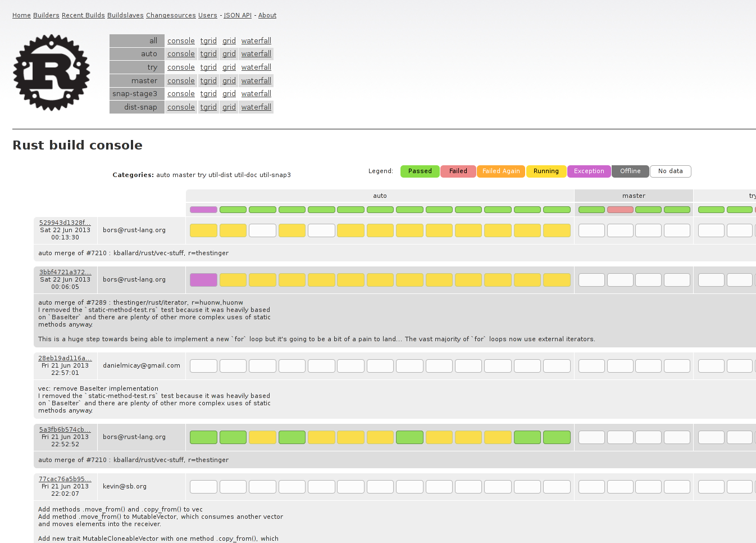The image size is (756, 543).
Task: Click the No data legend swatch
Action: pyautogui.click(x=671, y=171)
